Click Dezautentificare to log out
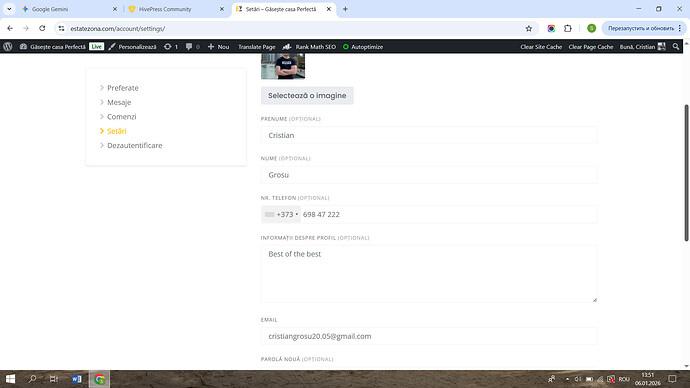Viewport: 690px width, 388px height. point(135,145)
